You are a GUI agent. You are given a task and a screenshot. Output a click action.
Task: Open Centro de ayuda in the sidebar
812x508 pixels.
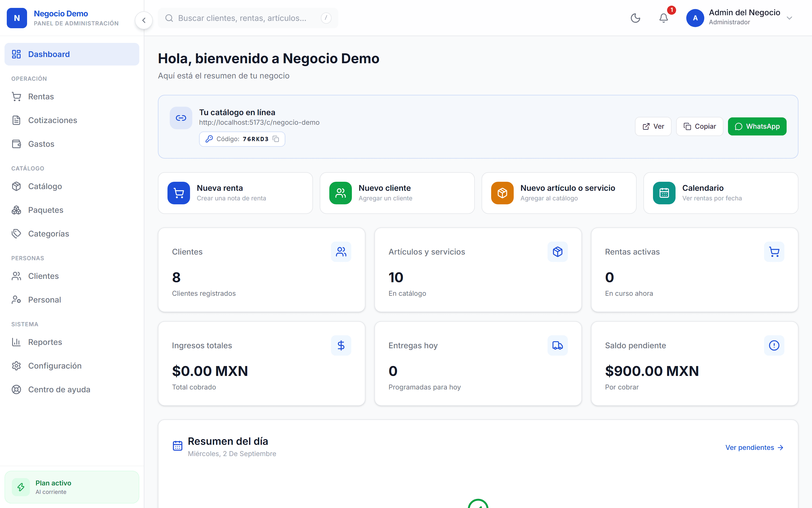pyautogui.click(x=72, y=389)
